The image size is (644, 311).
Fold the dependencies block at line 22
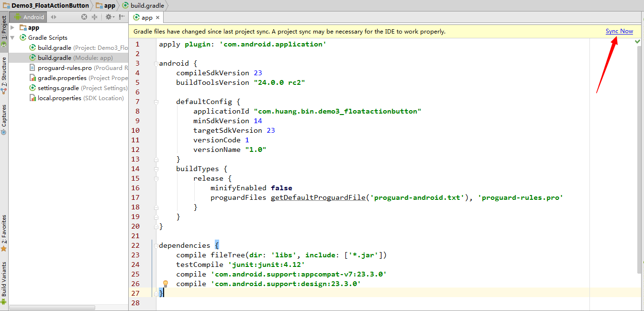click(156, 245)
